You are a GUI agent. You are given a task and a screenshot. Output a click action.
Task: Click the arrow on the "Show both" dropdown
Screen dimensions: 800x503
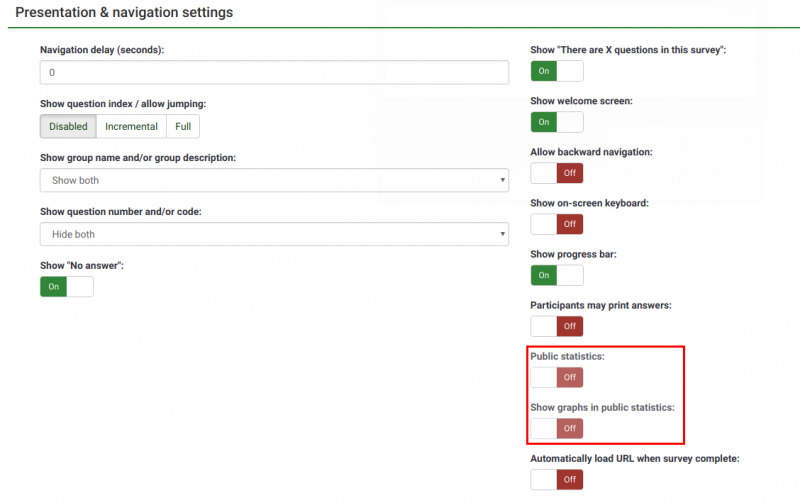[x=501, y=180]
